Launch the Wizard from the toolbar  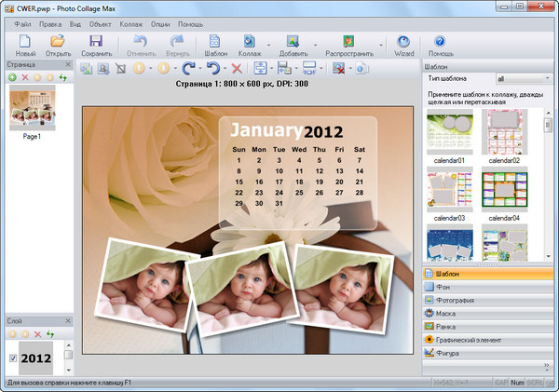click(403, 44)
